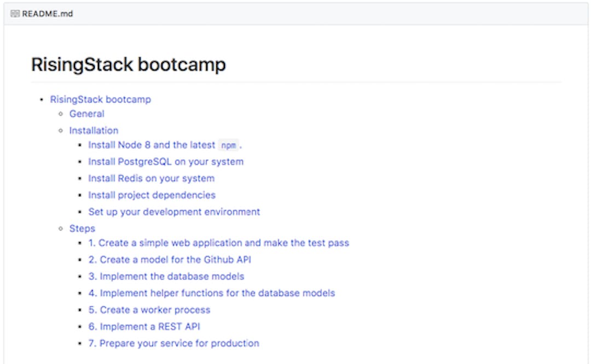Jump to the General section link
This screenshot has width=591, height=364.
(x=86, y=114)
